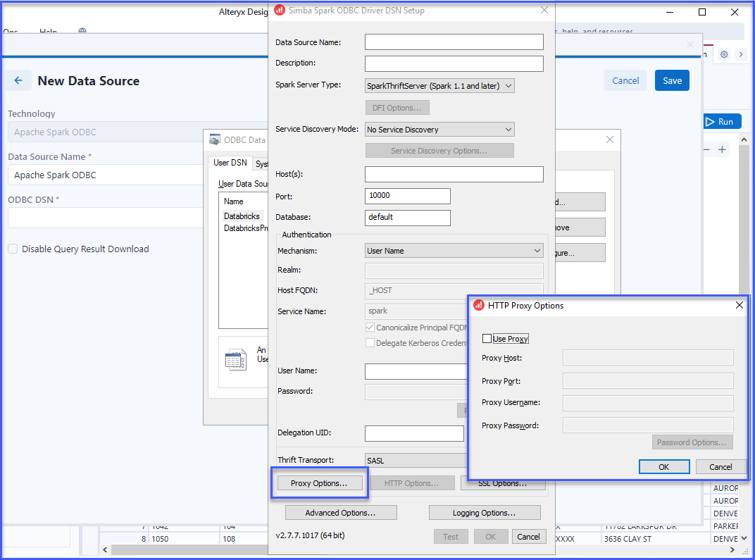The image size is (755, 560).
Task: Click the Port field showing 10000
Action: click(x=407, y=196)
